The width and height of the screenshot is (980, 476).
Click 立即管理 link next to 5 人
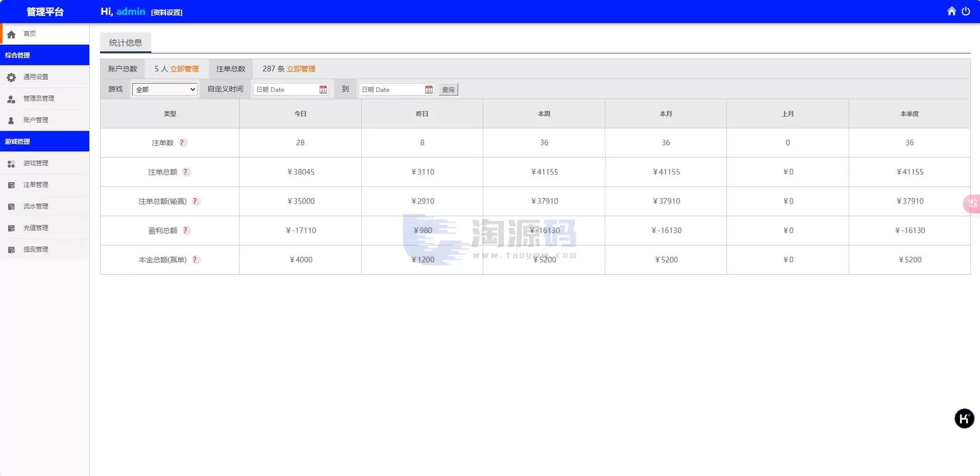tap(185, 69)
